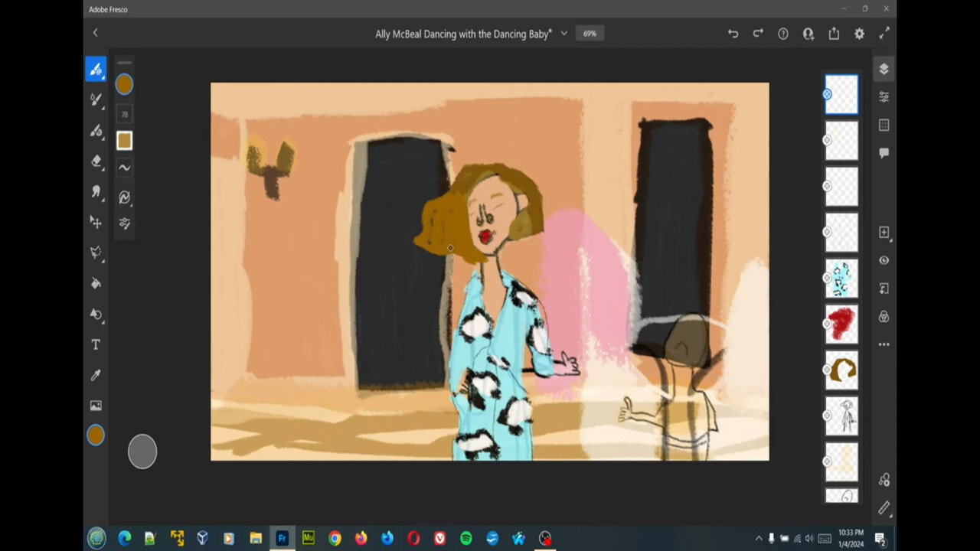Show hidden system tray icons
Viewport: 980px width, 551px height.
tap(759, 538)
